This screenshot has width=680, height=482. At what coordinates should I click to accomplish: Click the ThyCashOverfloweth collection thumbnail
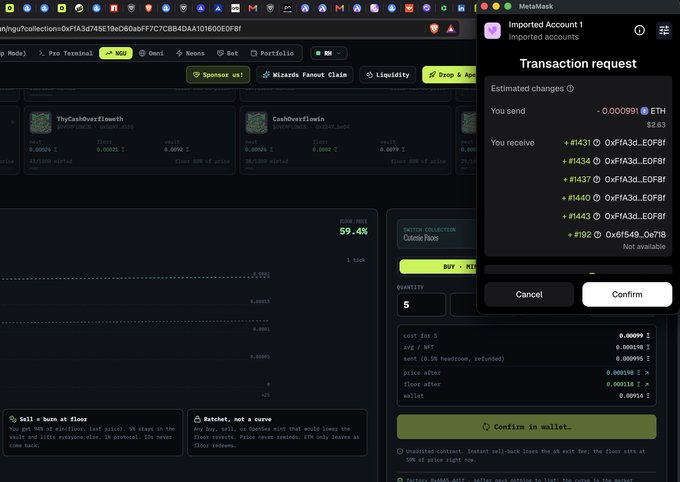[40, 122]
